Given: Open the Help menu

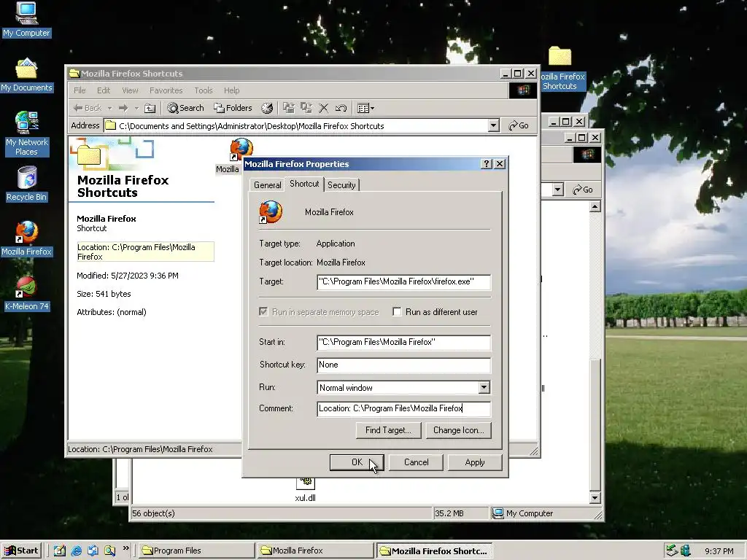Looking at the screenshot, I should point(231,90).
